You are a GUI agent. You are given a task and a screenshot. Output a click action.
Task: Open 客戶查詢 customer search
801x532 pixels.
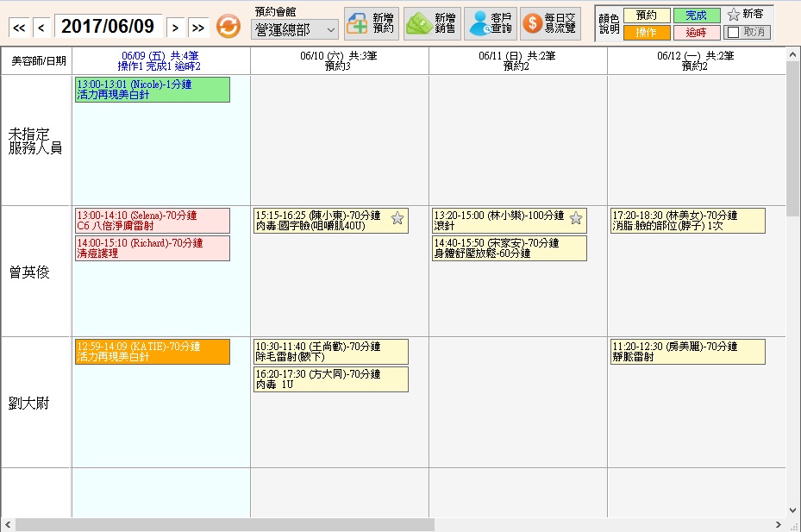tap(491, 24)
